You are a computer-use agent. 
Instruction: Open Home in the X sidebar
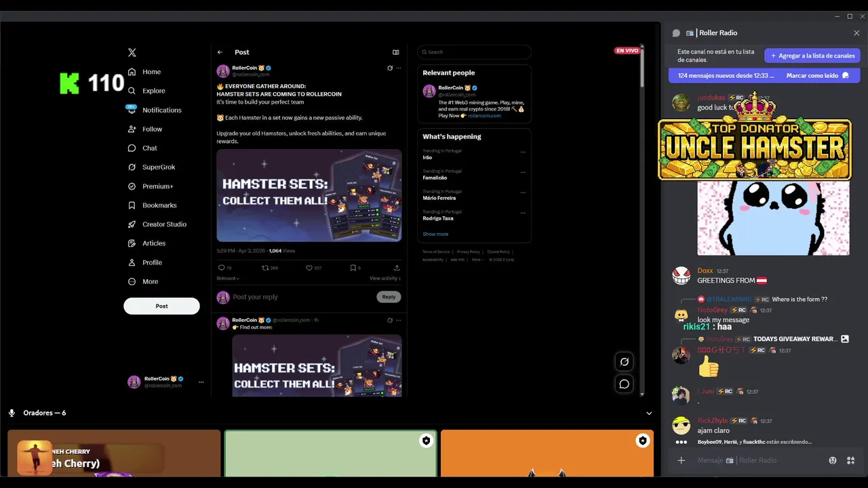pyautogui.click(x=144, y=72)
